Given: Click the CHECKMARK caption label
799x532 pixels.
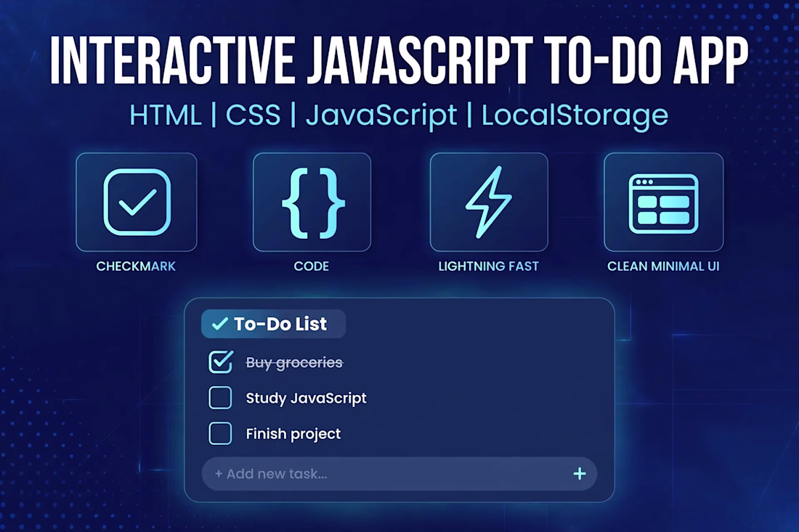Looking at the screenshot, I should [x=136, y=266].
